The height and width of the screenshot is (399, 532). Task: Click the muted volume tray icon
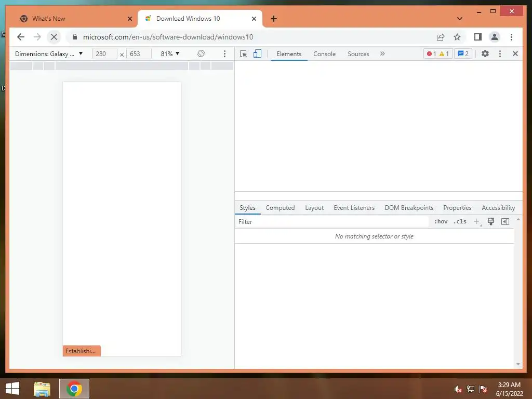point(458,389)
